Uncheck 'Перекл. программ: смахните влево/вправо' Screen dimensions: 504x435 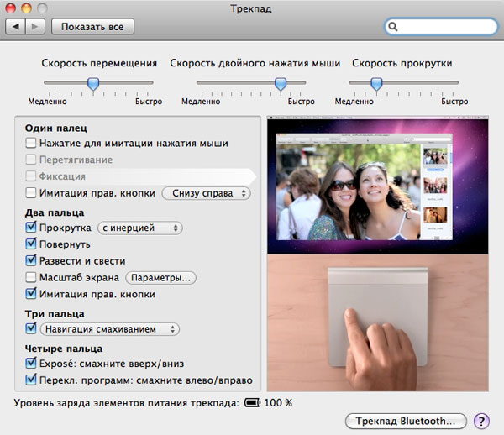pyautogui.click(x=31, y=380)
